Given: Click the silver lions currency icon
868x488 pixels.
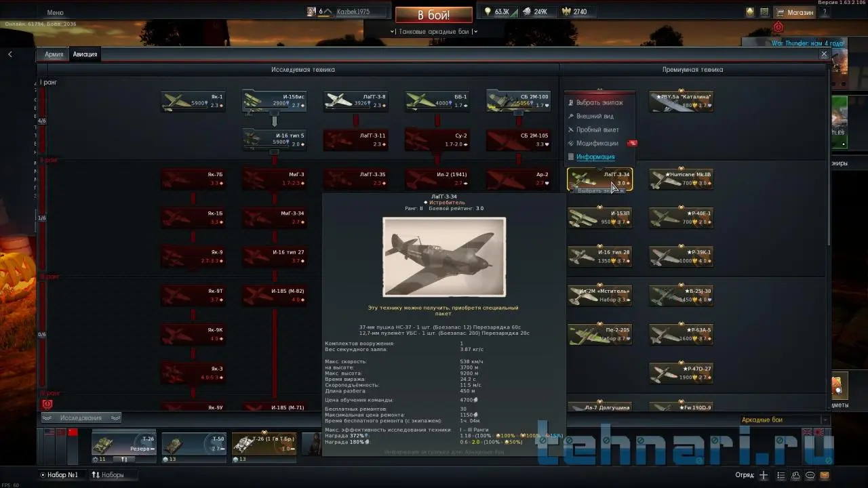Looking at the screenshot, I should pos(527,12).
